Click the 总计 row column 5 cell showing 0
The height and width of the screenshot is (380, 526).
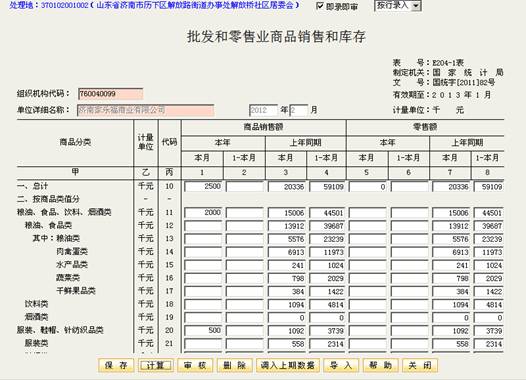pos(368,186)
